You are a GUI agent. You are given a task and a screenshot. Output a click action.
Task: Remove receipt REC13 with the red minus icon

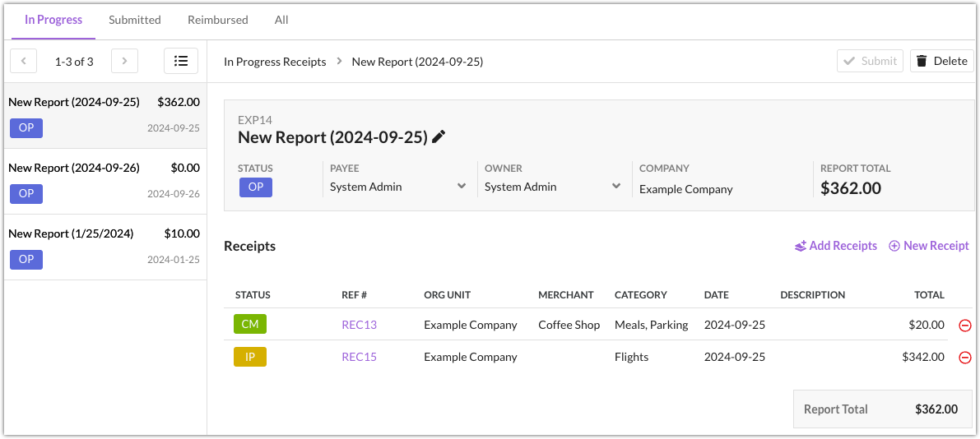pyautogui.click(x=965, y=326)
